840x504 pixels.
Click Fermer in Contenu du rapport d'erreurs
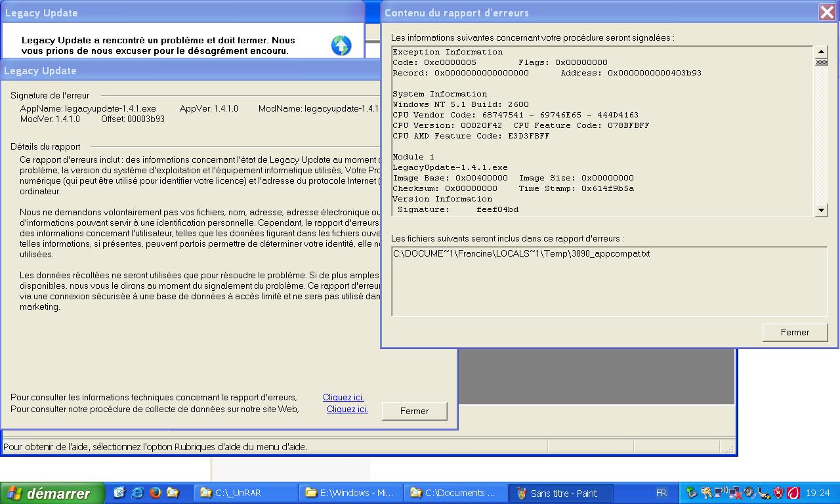[x=795, y=332]
